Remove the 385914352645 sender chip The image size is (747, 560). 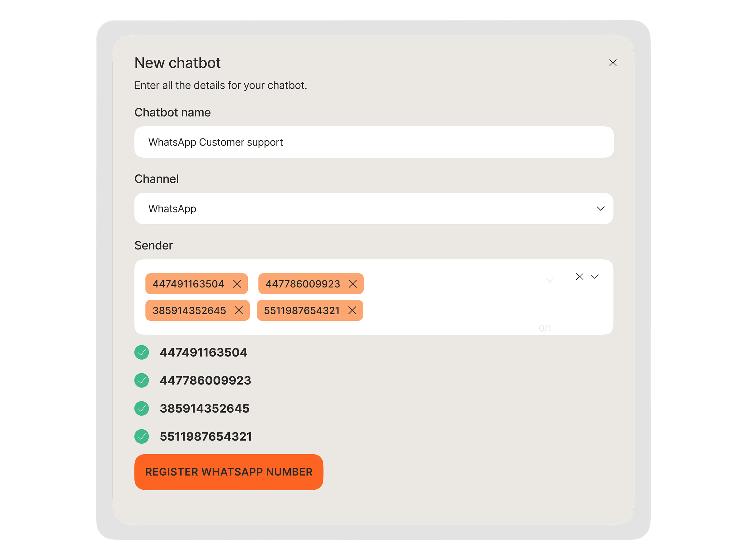(x=240, y=310)
